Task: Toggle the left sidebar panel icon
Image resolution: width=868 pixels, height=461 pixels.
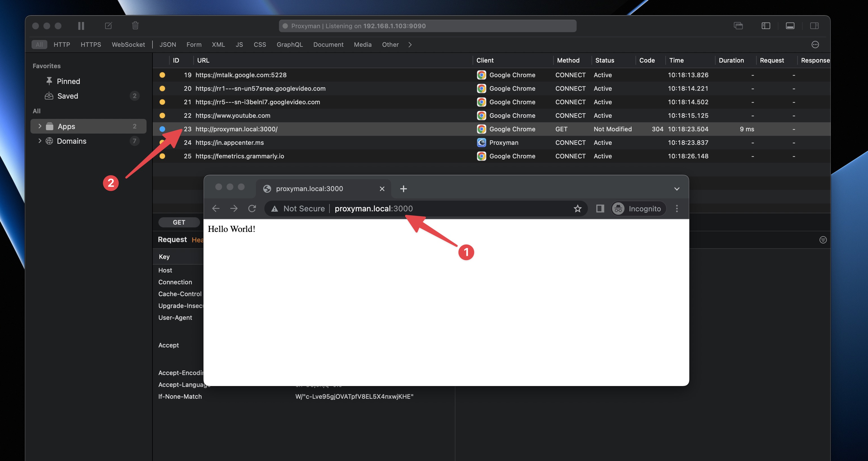Action: point(766,26)
